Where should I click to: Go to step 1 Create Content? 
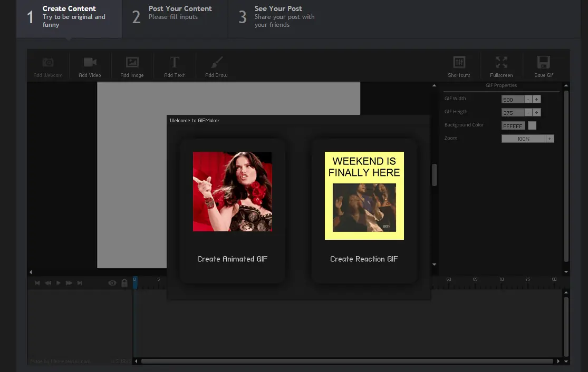click(x=69, y=19)
